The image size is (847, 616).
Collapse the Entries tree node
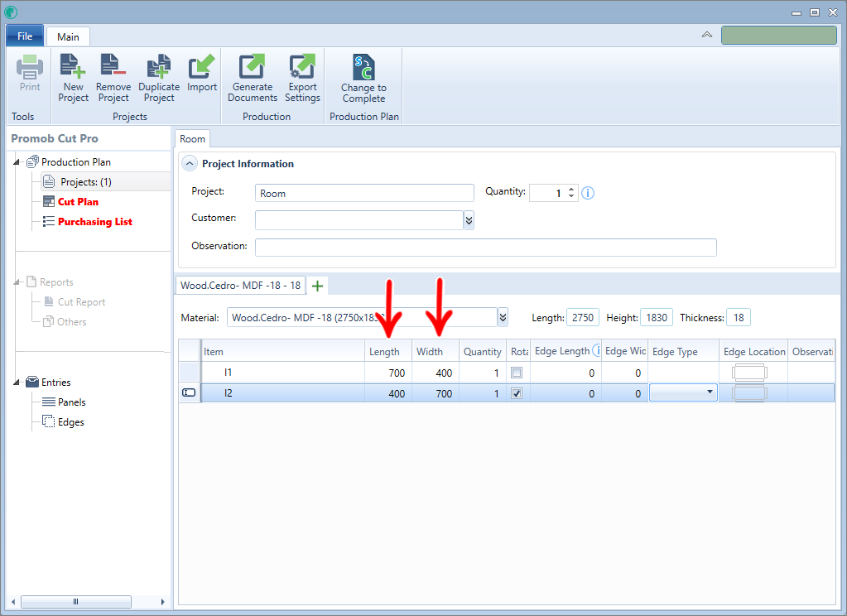point(17,383)
